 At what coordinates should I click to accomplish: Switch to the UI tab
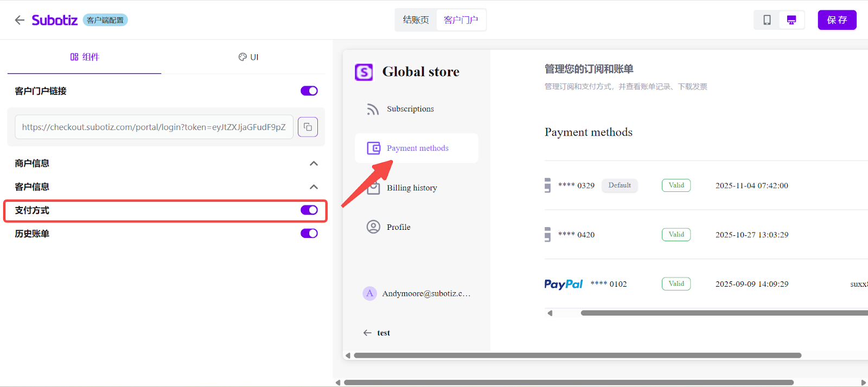[x=248, y=57]
